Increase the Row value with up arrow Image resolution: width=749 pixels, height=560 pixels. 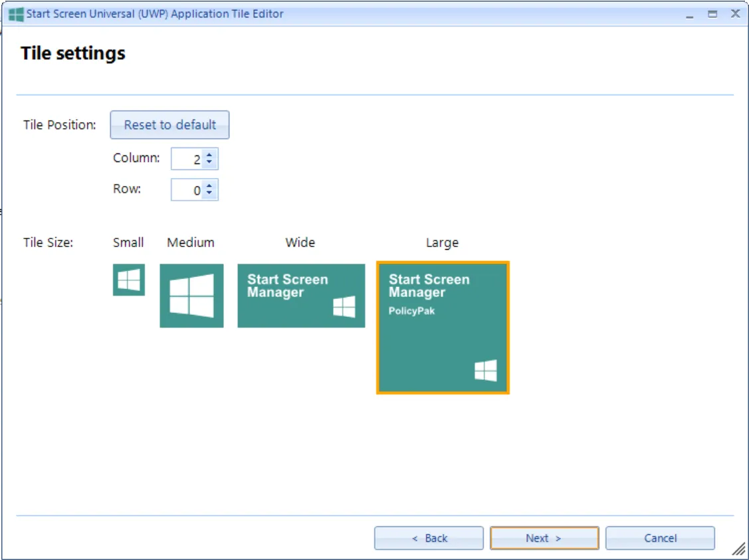pyautogui.click(x=209, y=186)
